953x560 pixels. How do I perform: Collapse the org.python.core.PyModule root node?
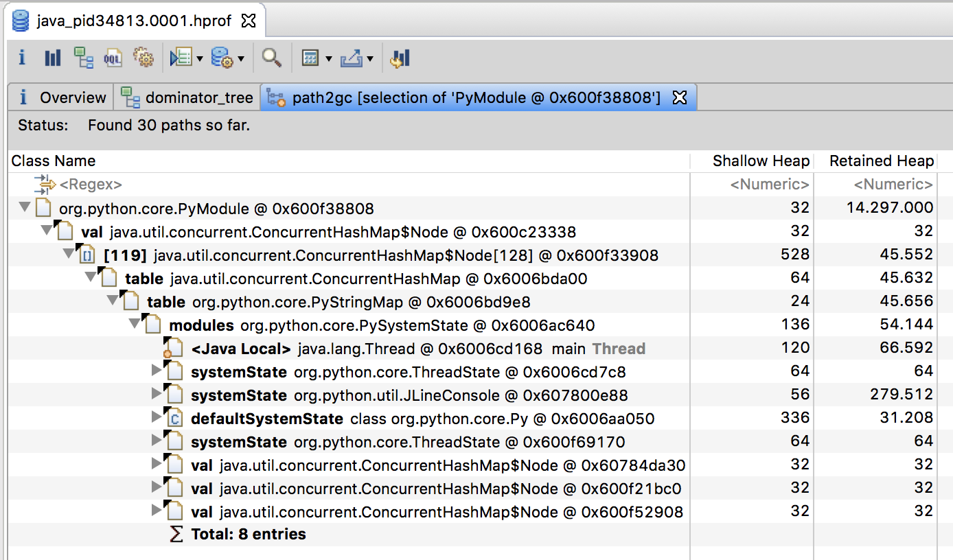point(25,207)
